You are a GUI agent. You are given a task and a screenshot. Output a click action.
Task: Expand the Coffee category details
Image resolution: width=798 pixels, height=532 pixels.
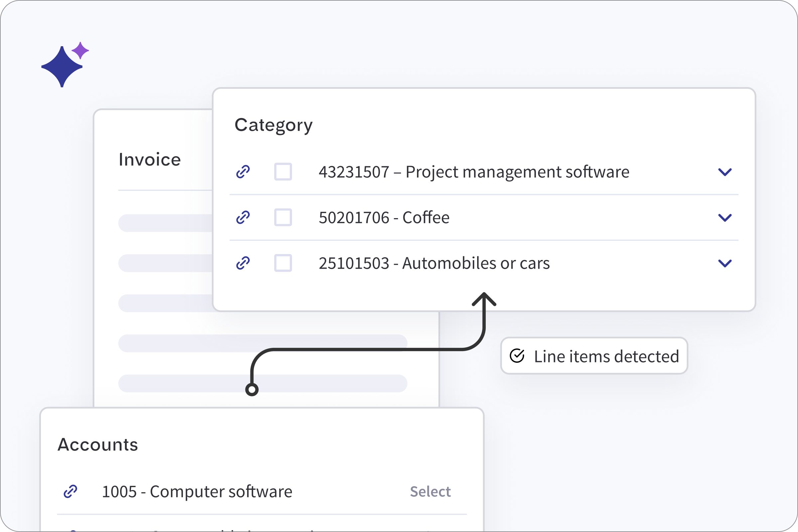[x=726, y=217]
